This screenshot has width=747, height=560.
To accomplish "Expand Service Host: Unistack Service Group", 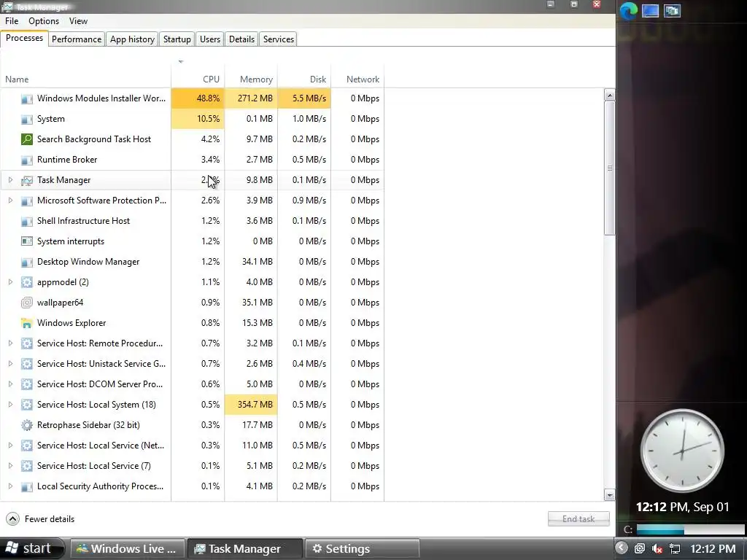I will point(10,364).
